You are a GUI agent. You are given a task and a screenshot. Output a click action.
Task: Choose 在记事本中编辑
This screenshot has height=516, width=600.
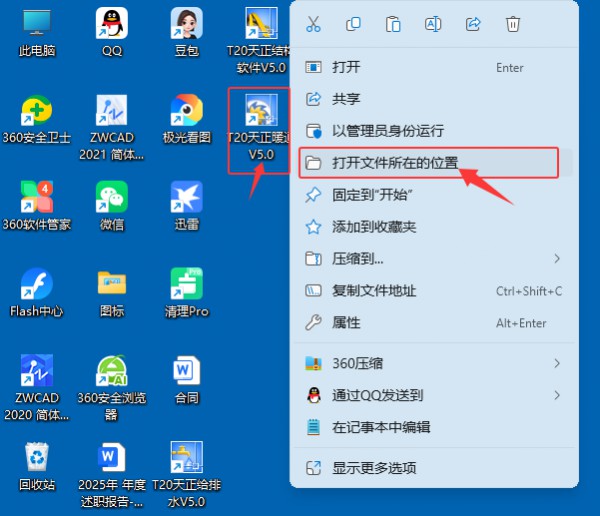pyautogui.click(x=434, y=427)
